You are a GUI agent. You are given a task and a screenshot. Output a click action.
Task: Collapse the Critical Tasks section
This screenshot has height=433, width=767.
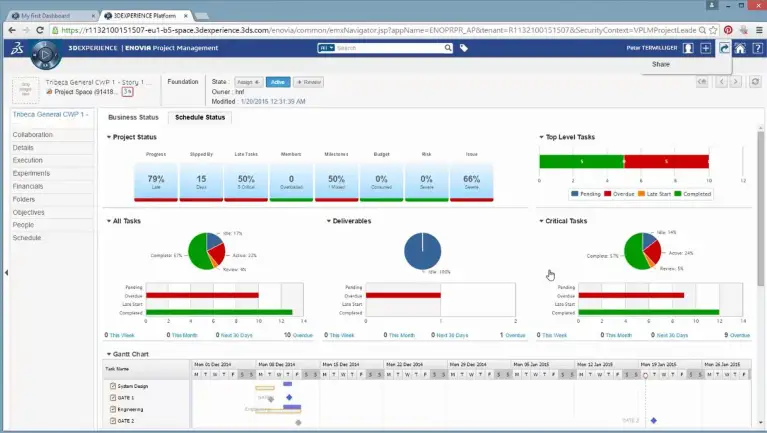pyautogui.click(x=541, y=221)
